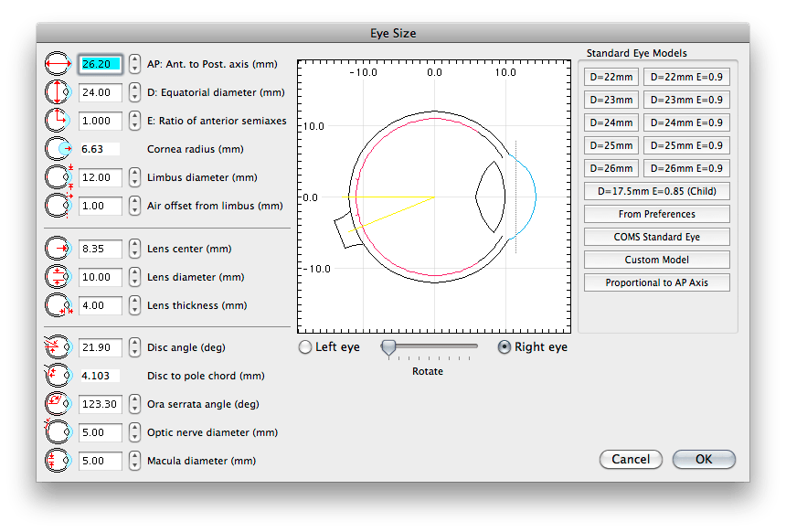Click the AP axis eye diagram icon

click(58, 64)
